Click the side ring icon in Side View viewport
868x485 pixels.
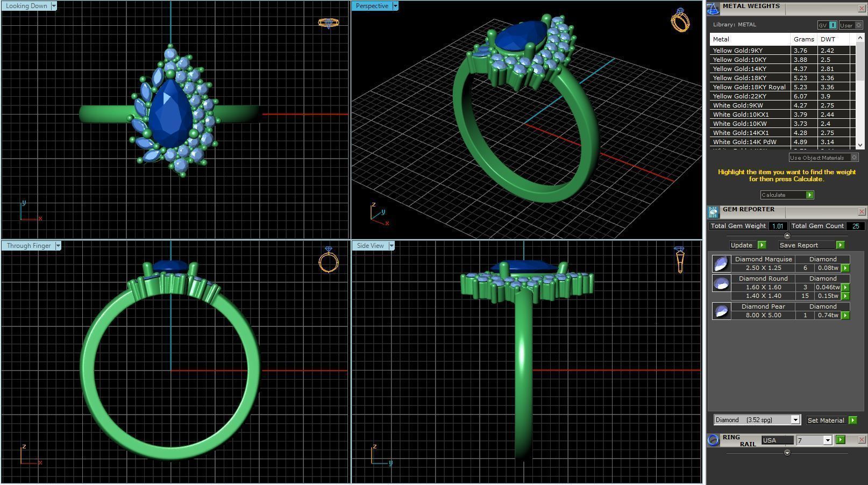(x=679, y=260)
